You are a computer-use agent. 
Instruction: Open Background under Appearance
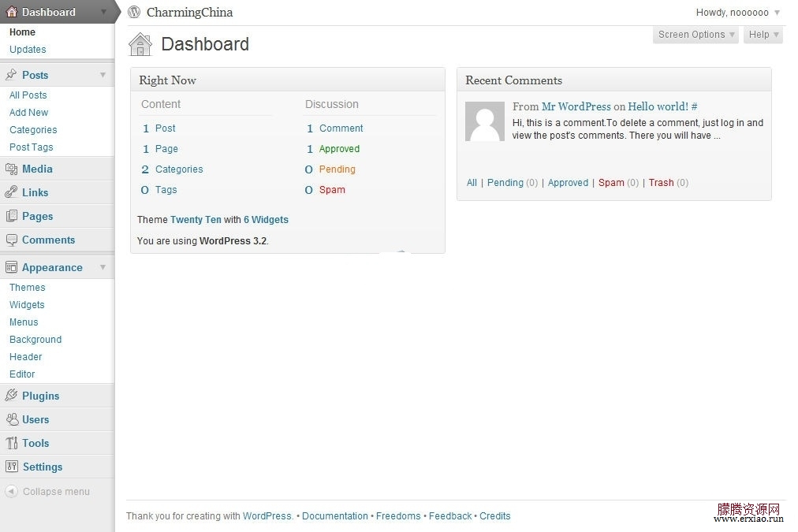click(35, 339)
